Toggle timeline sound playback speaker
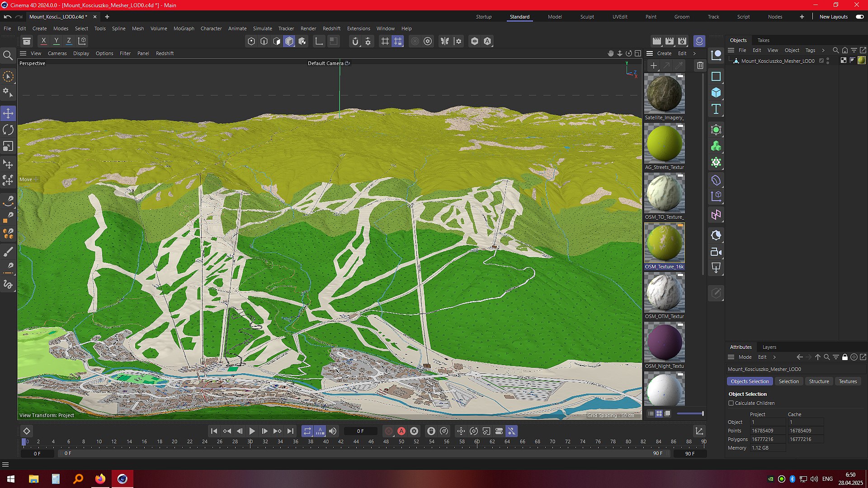Image resolution: width=868 pixels, height=488 pixels. tap(333, 431)
